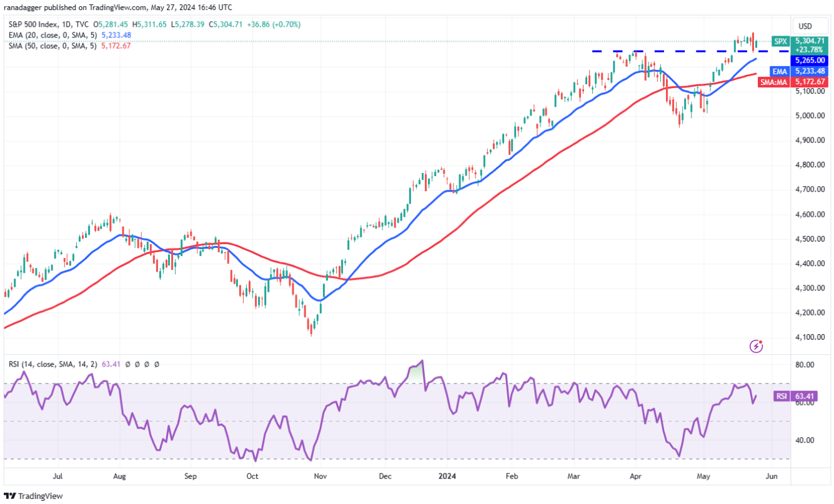Click the 5,000.00 price axis label
This screenshot has width=834, height=504.
tap(810, 116)
